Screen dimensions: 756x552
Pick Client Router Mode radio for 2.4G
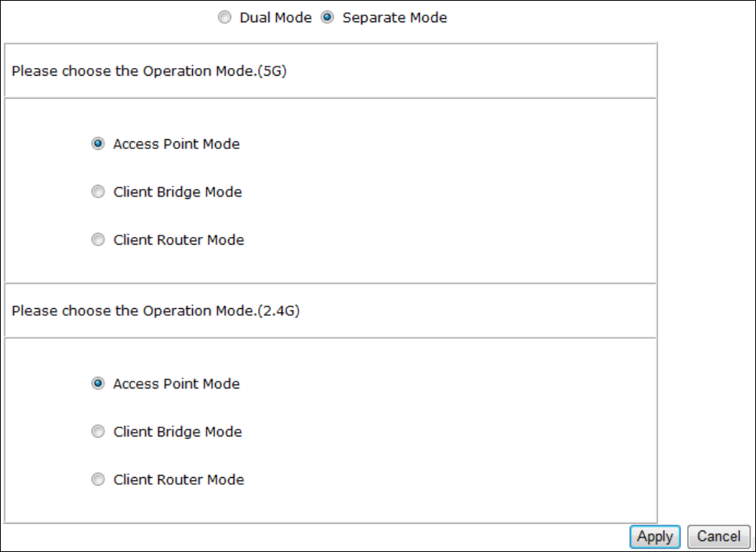tap(98, 480)
